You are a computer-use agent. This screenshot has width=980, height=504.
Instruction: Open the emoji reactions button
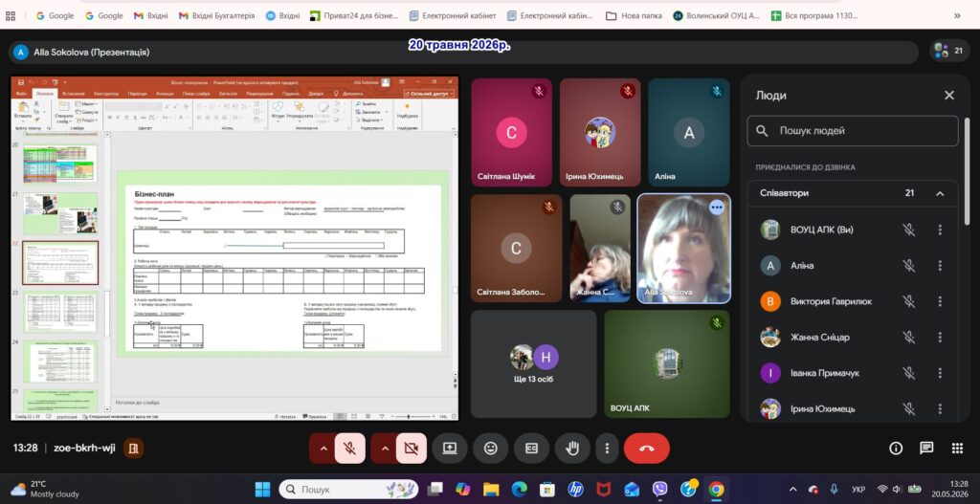491,449
